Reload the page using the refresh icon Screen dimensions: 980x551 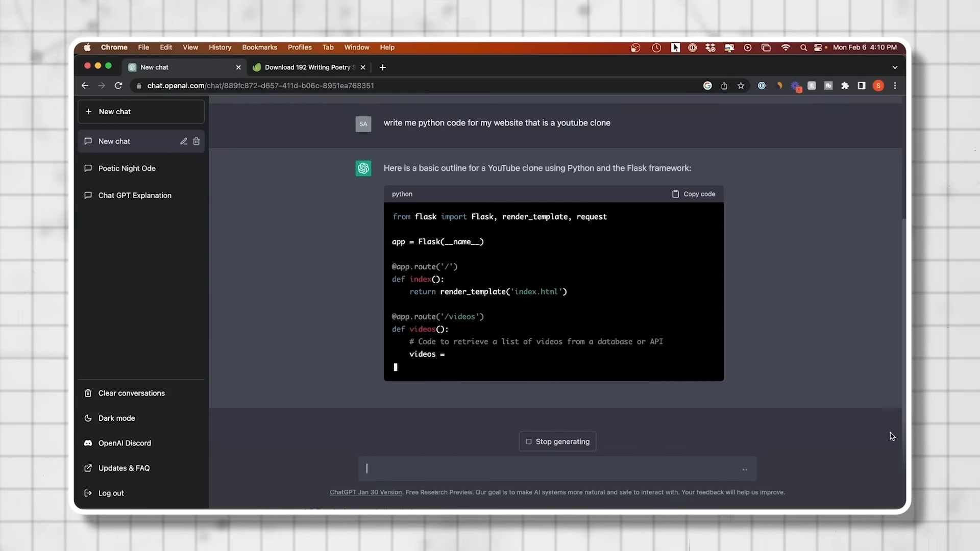click(118, 86)
